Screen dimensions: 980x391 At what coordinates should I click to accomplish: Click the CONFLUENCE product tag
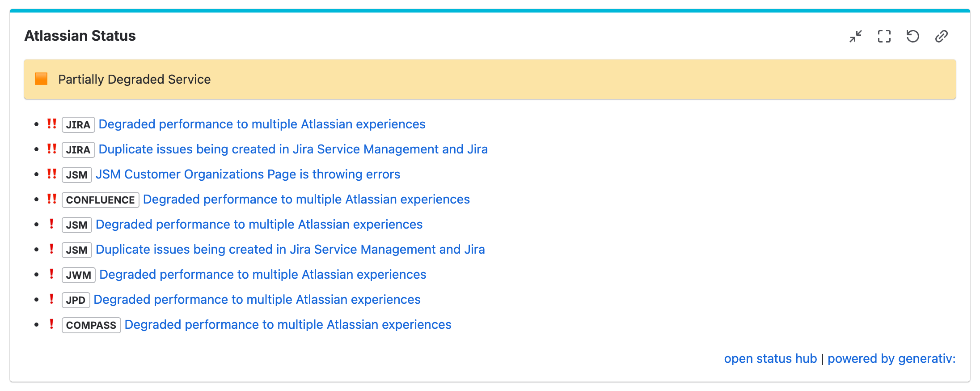(x=100, y=200)
